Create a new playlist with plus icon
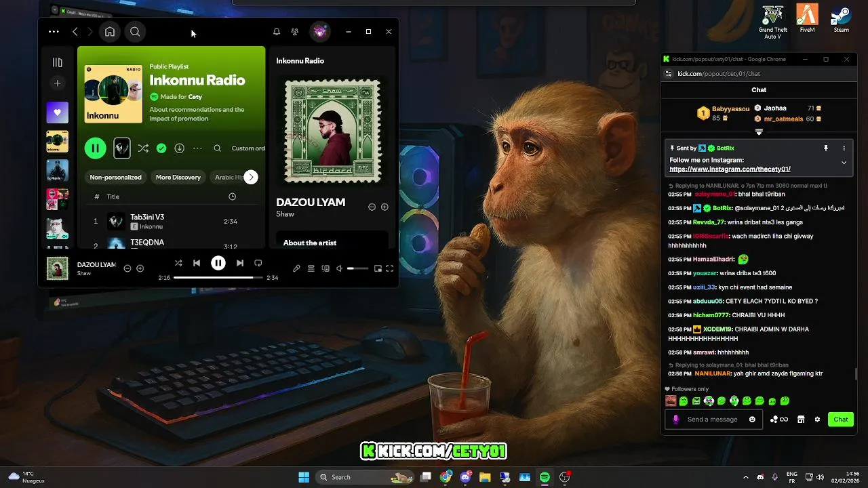The image size is (868, 488). pyautogui.click(x=58, y=83)
